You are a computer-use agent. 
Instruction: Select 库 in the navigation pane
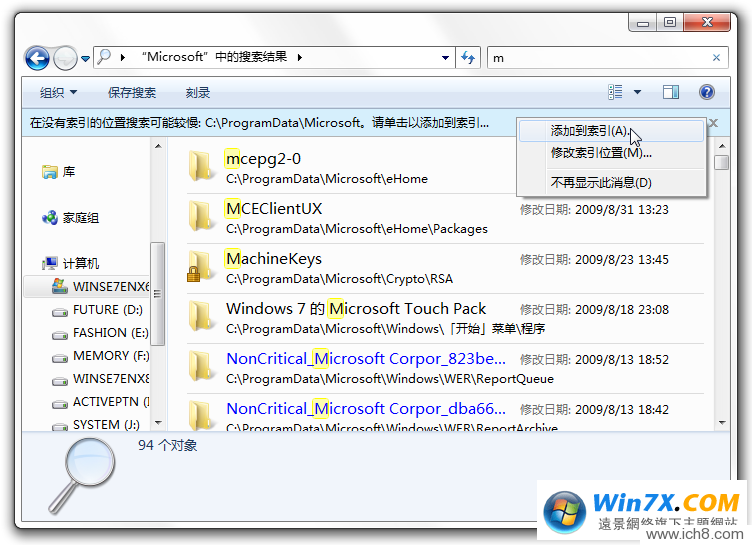click(x=69, y=172)
